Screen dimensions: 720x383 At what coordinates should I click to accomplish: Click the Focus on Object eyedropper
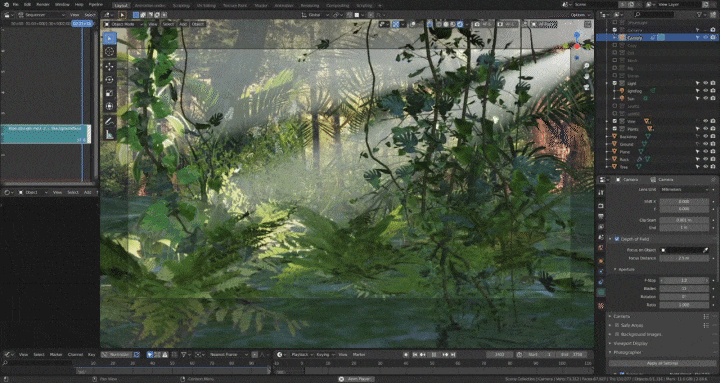click(x=705, y=250)
